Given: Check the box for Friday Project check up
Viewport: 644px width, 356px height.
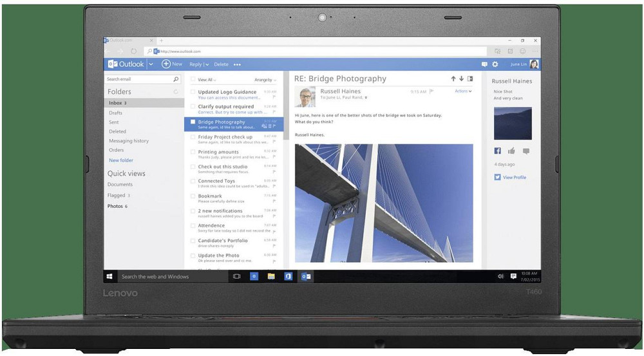Looking at the screenshot, I should click(192, 137).
